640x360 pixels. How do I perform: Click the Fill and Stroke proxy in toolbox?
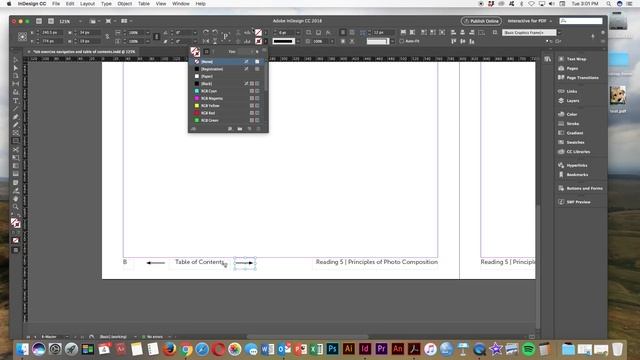point(16,223)
